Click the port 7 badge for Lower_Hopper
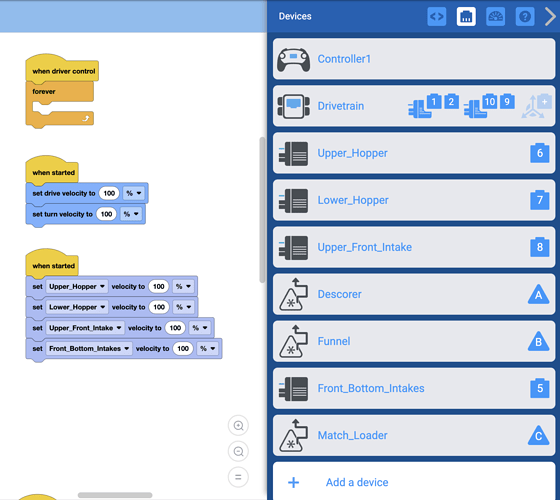The width and height of the screenshot is (560, 500). click(x=540, y=200)
